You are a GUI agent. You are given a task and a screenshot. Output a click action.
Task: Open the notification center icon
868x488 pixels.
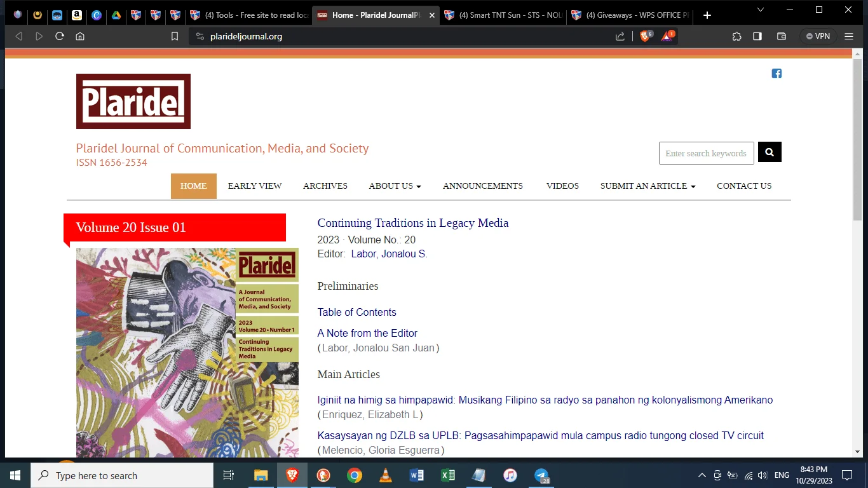[x=847, y=475]
